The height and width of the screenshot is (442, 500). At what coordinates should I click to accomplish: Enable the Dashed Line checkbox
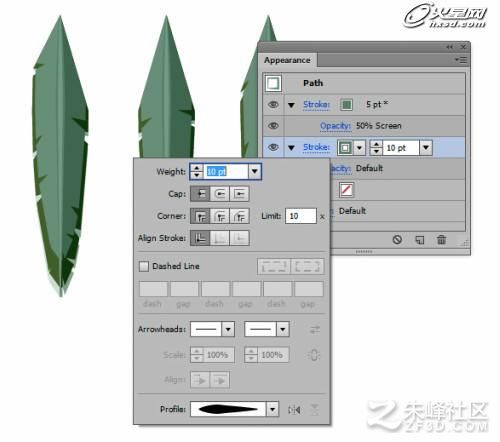tap(144, 266)
